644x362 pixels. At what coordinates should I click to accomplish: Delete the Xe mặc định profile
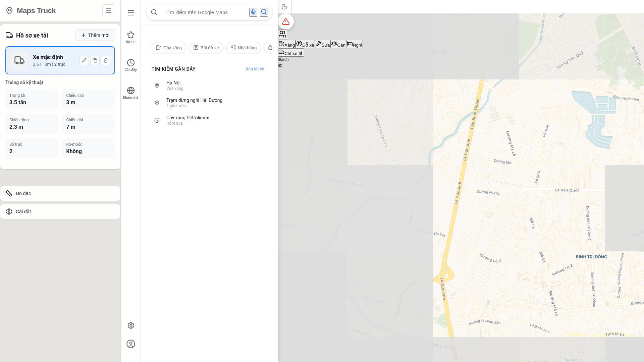click(x=106, y=60)
